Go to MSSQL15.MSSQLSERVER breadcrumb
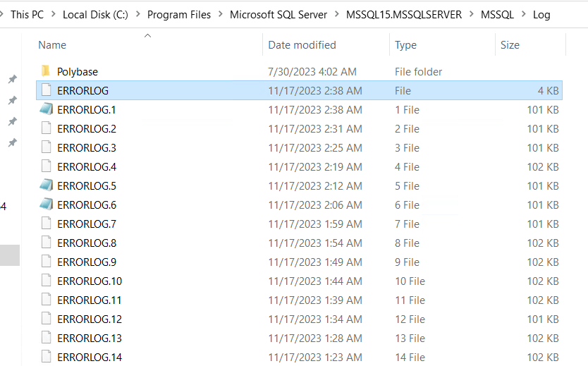The height and width of the screenshot is (366, 588). [x=404, y=15]
